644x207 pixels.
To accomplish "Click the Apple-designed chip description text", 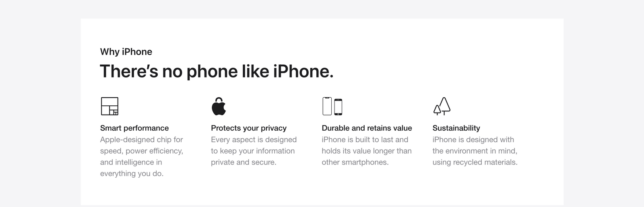I will (x=141, y=140).
